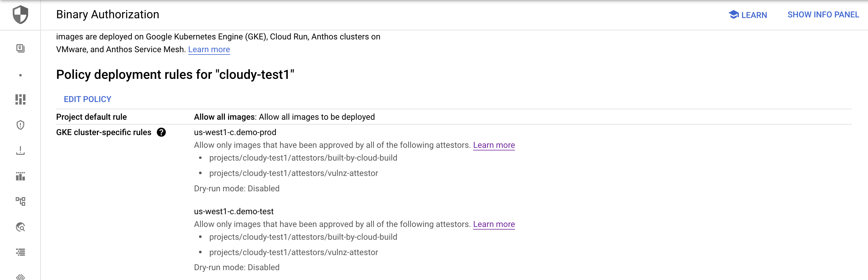This screenshot has width=868, height=280.
Task: Open the shield alert sidebar icon
Action: [x=20, y=125]
